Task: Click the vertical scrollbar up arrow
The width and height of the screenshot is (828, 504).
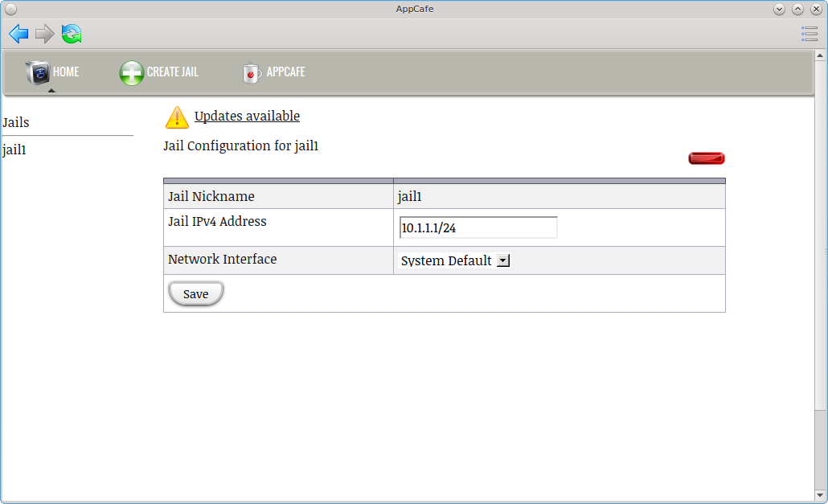Action: pos(820,55)
